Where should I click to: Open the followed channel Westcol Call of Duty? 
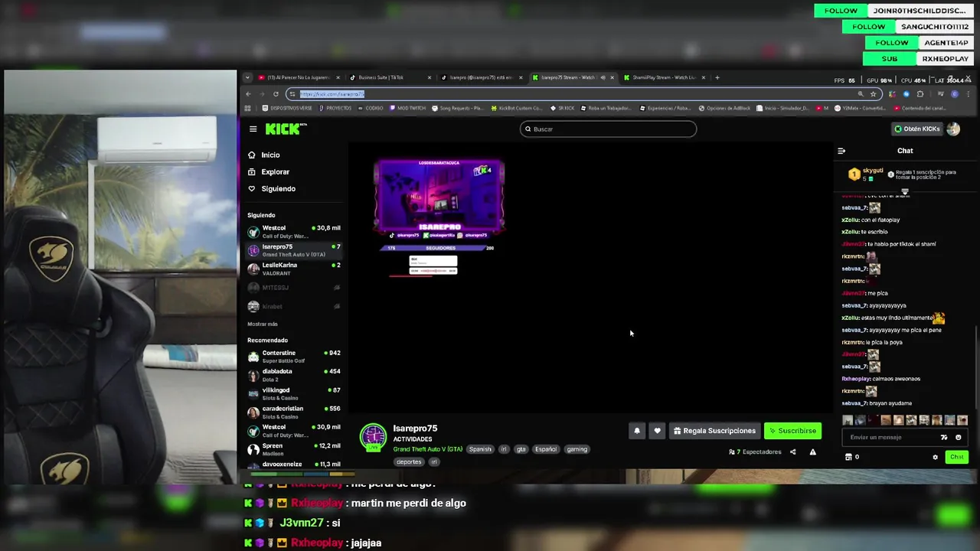(294, 231)
